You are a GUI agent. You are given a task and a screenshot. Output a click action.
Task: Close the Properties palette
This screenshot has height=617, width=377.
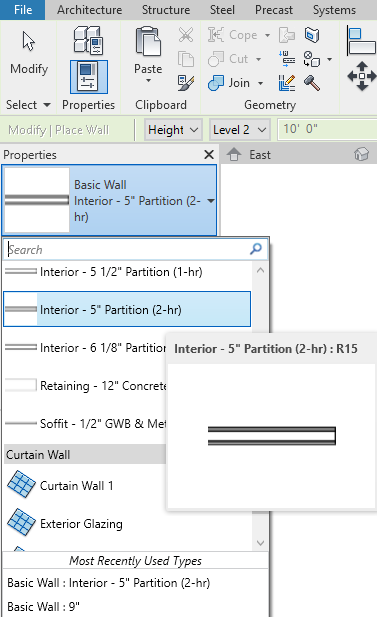209,155
